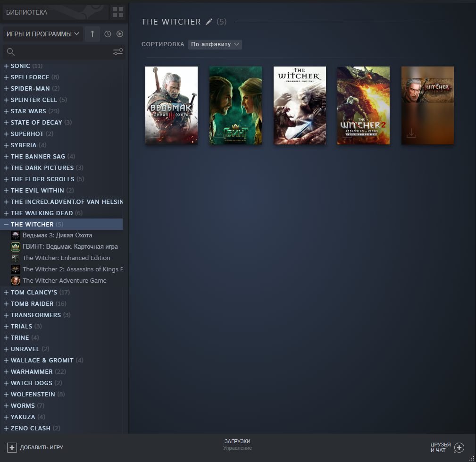Open The Witcher Adventure Game cover
This screenshot has width=476, height=462.
428,105
